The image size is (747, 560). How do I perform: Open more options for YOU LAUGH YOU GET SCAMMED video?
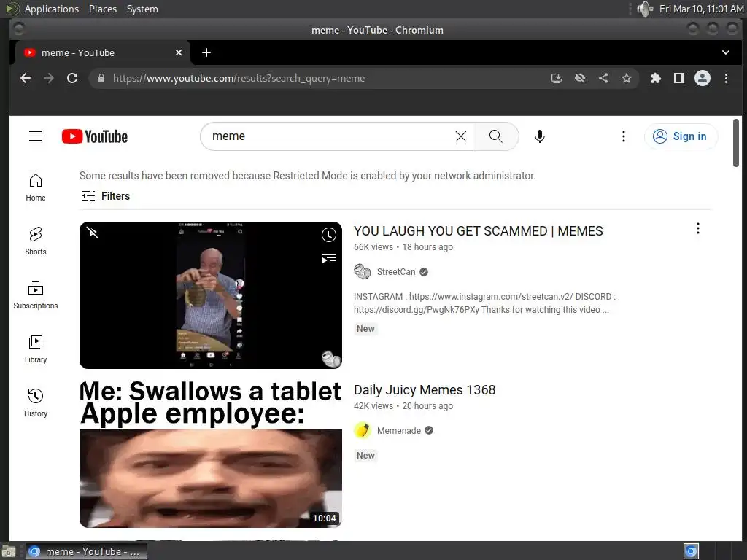[x=697, y=228]
